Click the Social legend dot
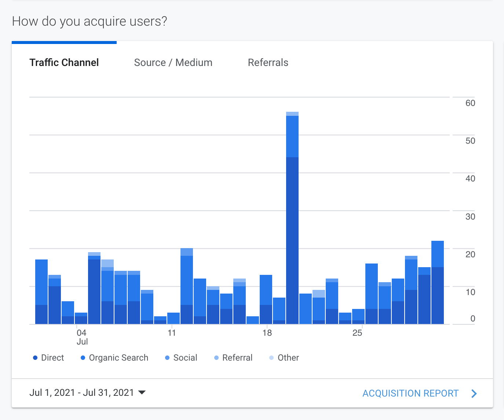Image resolution: width=504 pixels, height=420 pixels. pos(167,358)
